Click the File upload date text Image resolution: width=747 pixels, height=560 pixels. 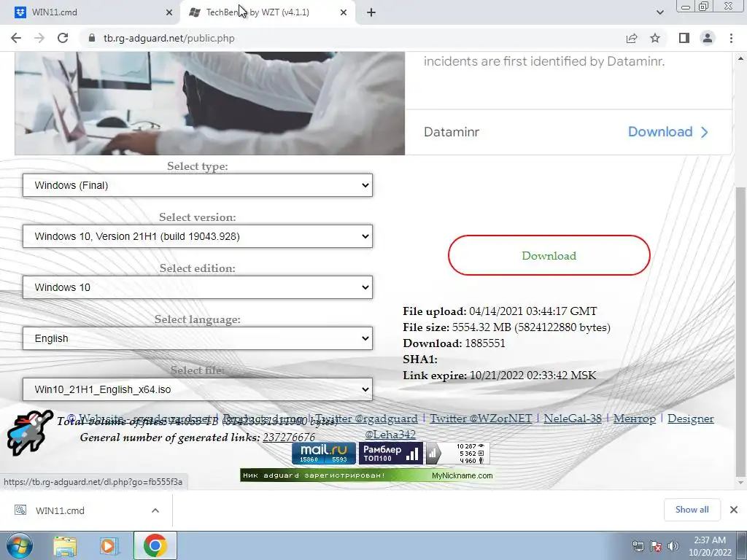[533, 311]
